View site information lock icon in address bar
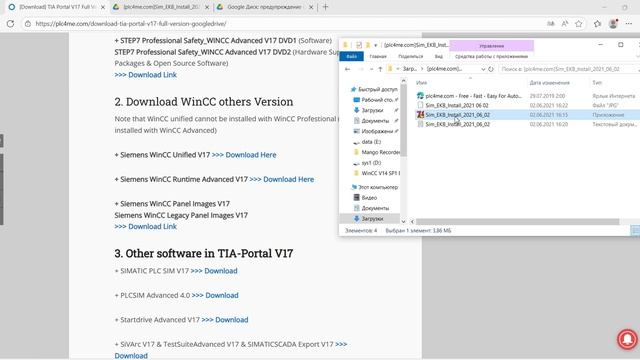 [28, 24]
